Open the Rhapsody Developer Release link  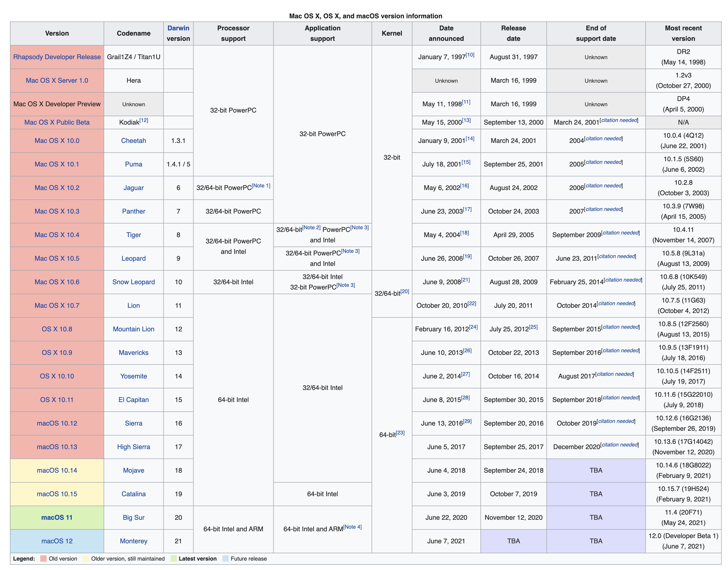(x=57, y=57)
